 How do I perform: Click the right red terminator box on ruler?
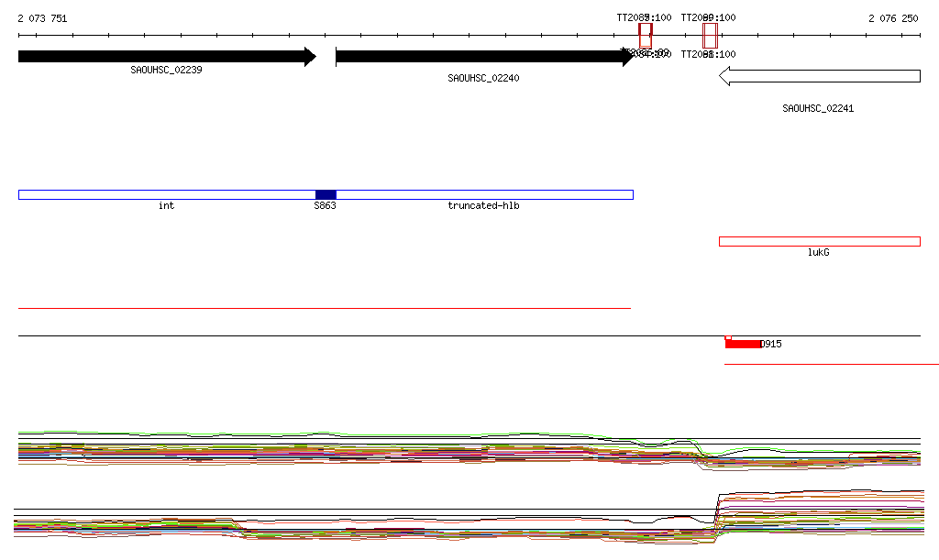[x=709, y=36]
